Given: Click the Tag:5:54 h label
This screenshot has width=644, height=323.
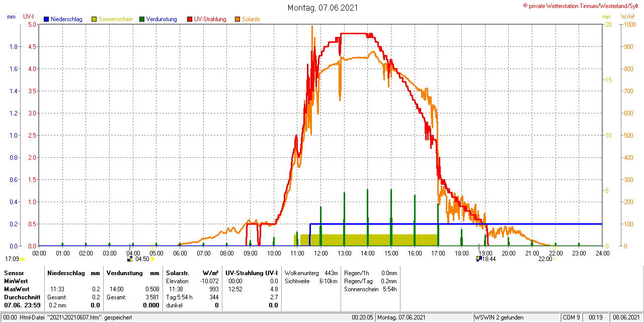Looking at the screenshot, I should (x=179, y=297).
